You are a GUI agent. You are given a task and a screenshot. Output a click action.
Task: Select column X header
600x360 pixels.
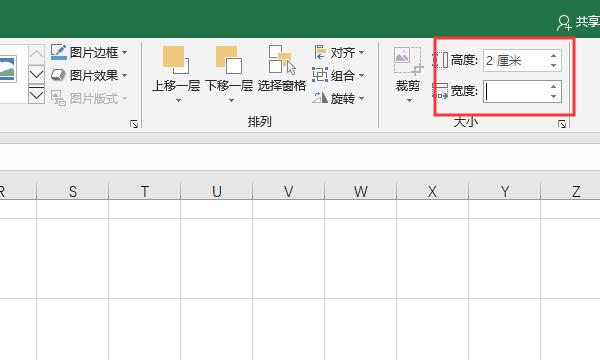(432, 191)
